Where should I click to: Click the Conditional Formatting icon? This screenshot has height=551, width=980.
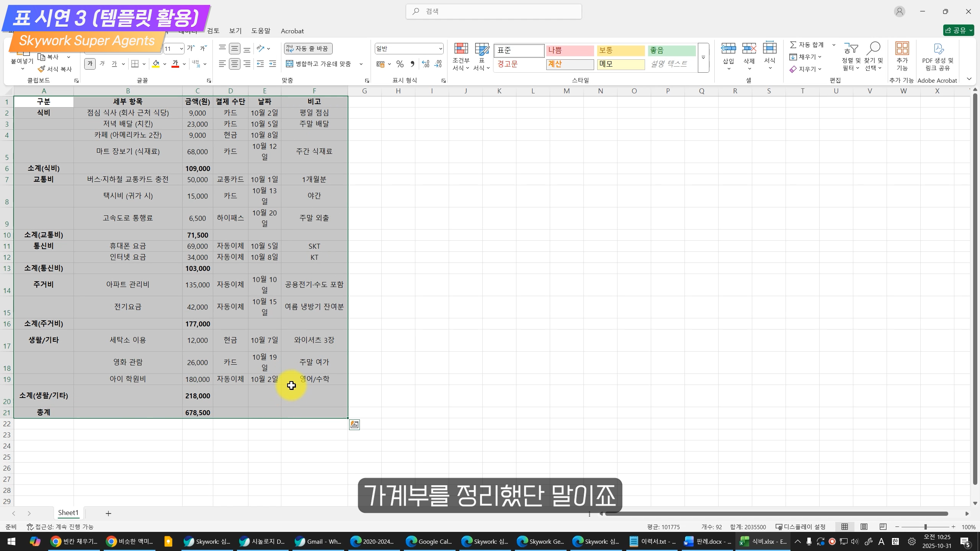pos(461,49)
